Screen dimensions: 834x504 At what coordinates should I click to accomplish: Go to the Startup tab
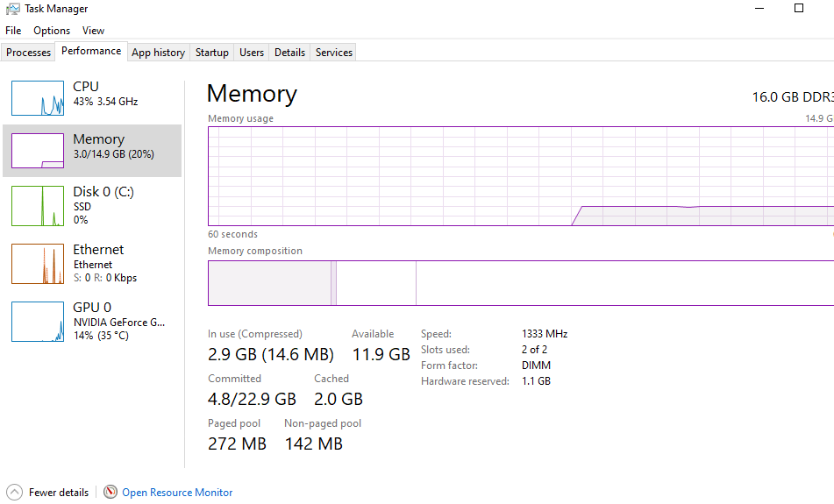(212, 53)
